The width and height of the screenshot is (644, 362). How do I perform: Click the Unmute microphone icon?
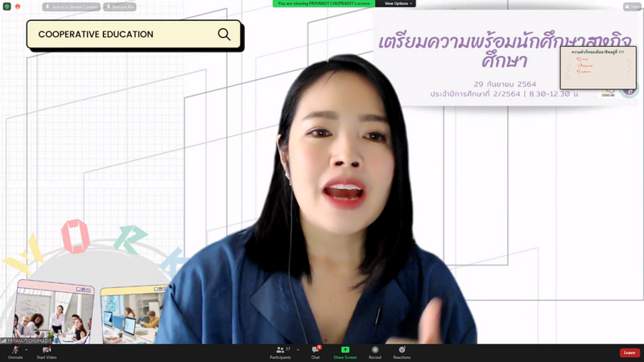pyautogui.click(x=15, y=350)
